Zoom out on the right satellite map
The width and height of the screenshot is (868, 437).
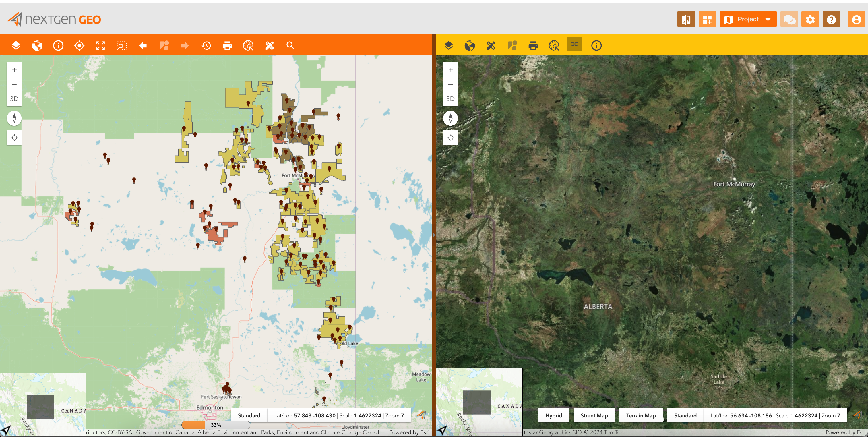pos(451,84)
